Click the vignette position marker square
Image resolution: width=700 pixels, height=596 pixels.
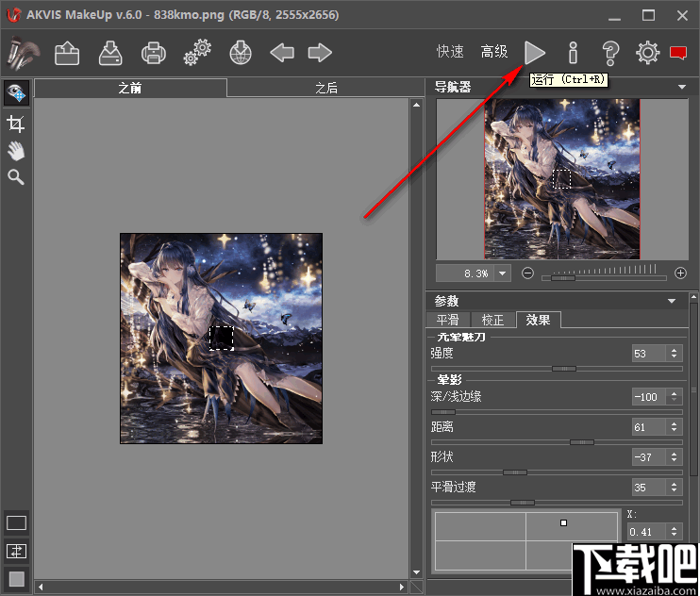tap(563, 522)
